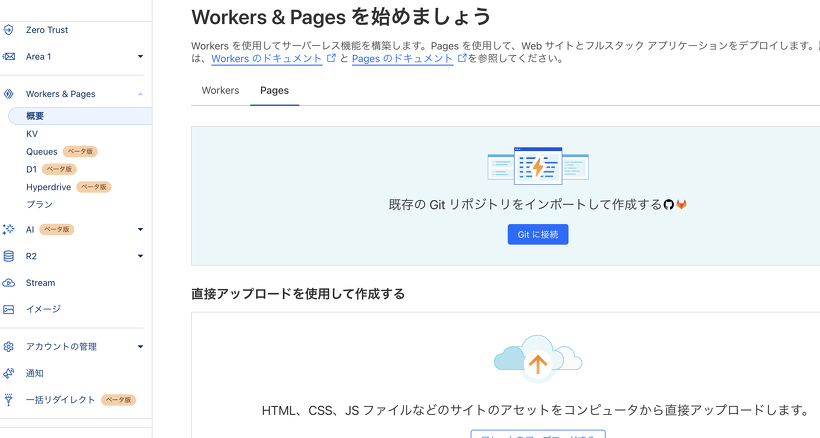The width and height of the screenshot is (820, 438).
Task: Open プラン in the sidebar
Action: 39,204
